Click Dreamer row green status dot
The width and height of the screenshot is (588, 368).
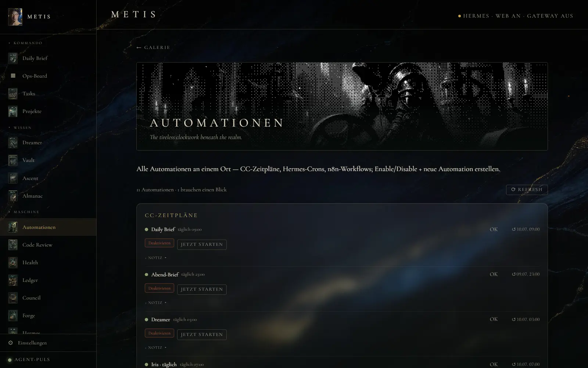147,320
